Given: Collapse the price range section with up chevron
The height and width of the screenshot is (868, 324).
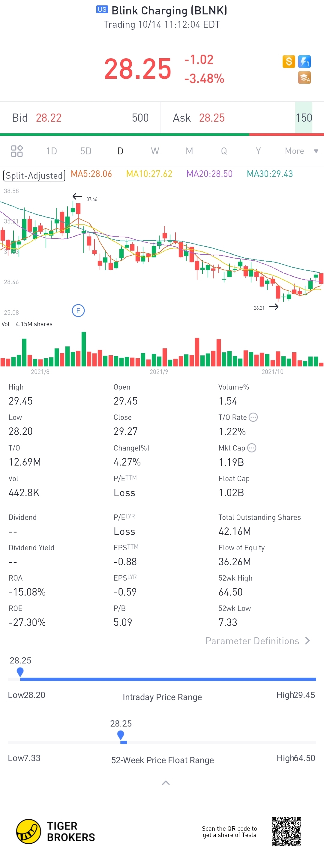Looking at the screenshot, I should (166, 782).
